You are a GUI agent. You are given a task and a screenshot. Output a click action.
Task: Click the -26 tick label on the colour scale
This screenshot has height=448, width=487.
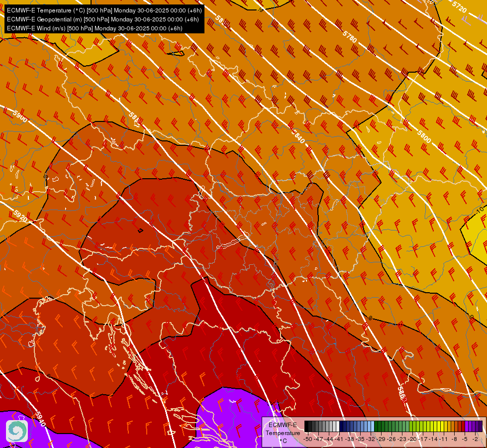point(391,439)
